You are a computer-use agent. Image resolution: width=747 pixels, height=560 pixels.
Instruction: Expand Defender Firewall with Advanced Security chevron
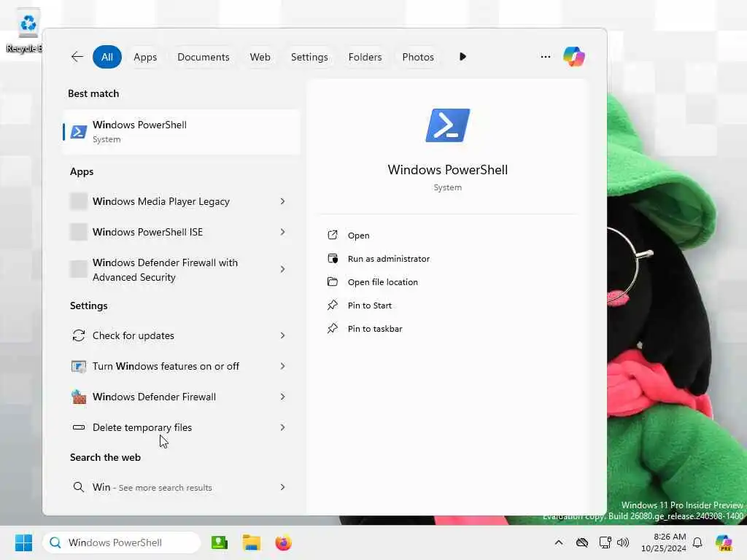click(x=282, y=270)
